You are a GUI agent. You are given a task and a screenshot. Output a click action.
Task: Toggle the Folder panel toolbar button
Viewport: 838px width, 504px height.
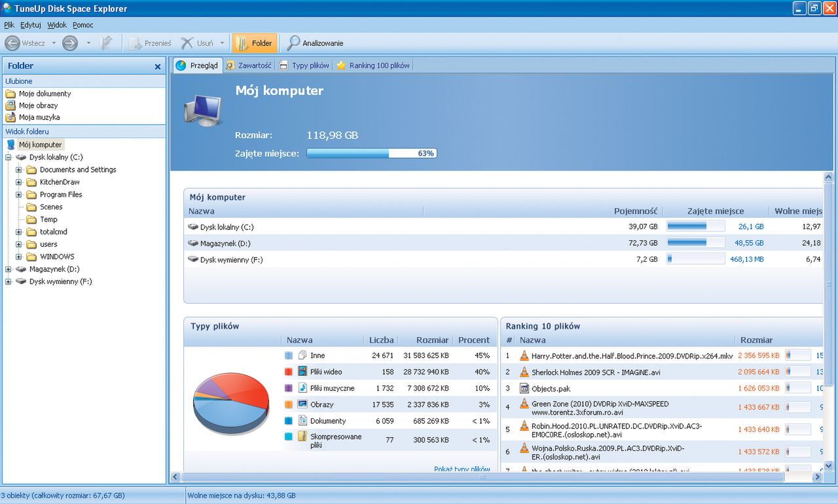255,43
